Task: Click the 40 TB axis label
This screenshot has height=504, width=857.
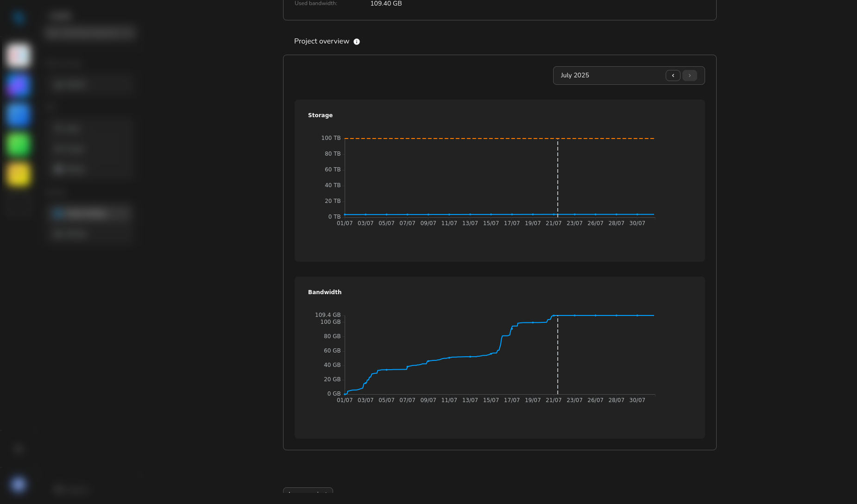Action: (x=333, y=185)
